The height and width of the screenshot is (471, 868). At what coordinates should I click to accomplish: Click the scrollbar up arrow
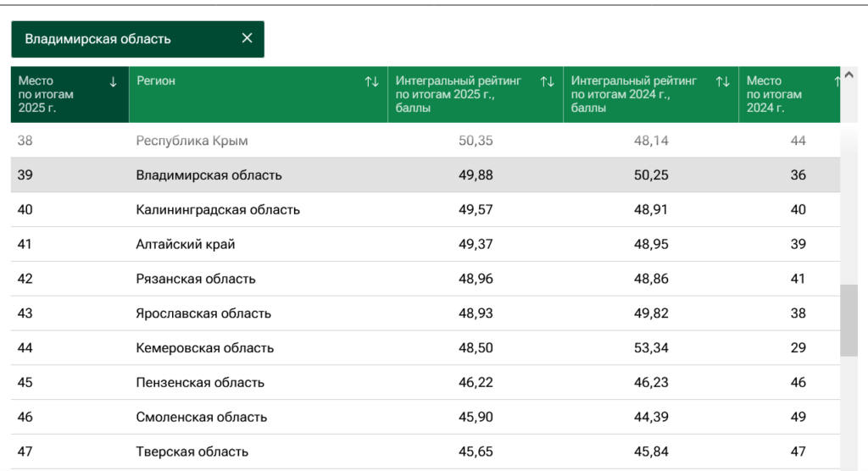point(849,75)
